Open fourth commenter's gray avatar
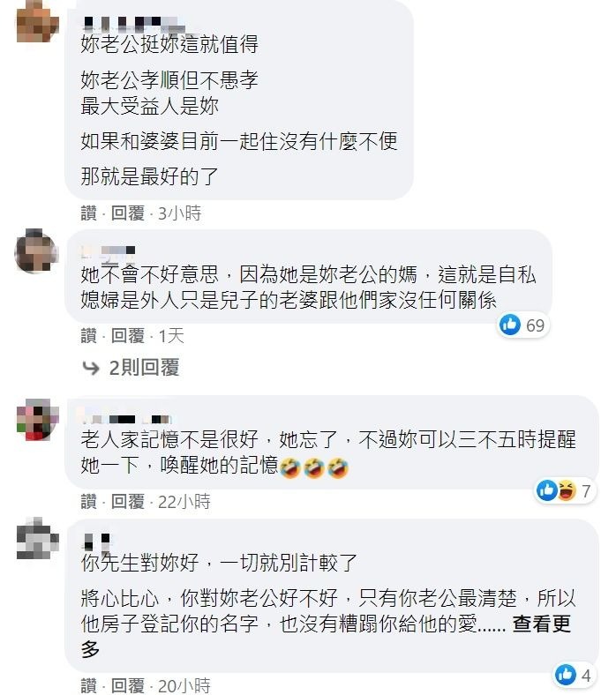Screen dimensions: 616x695 tap(37, 538)
